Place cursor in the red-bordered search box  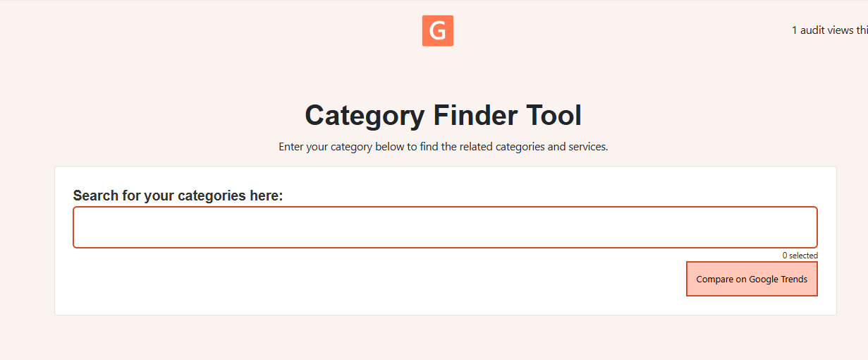click(x=445, y=227)
